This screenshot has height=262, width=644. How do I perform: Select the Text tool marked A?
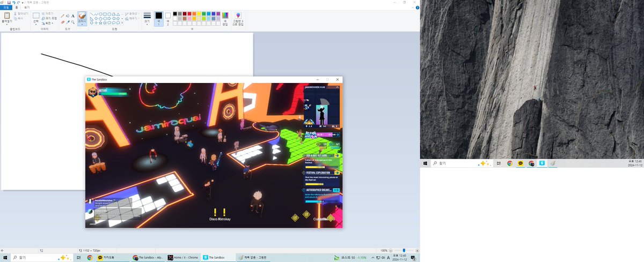(73, 16)
